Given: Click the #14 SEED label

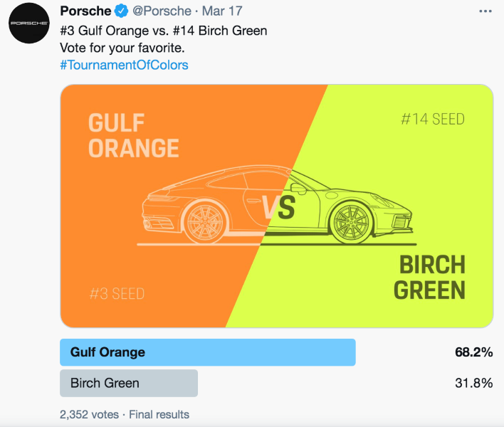Looking at the screenshot, I should click(x=433, y=119).
